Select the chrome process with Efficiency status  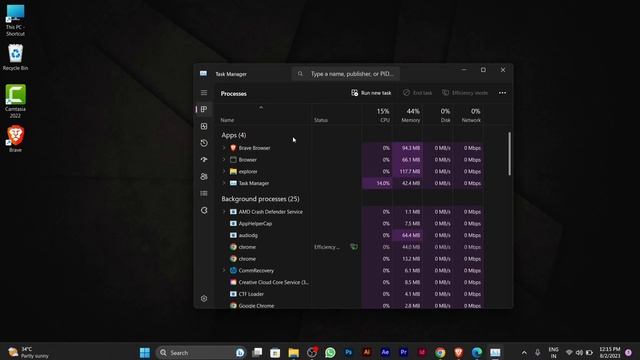(x=247, y=247)
